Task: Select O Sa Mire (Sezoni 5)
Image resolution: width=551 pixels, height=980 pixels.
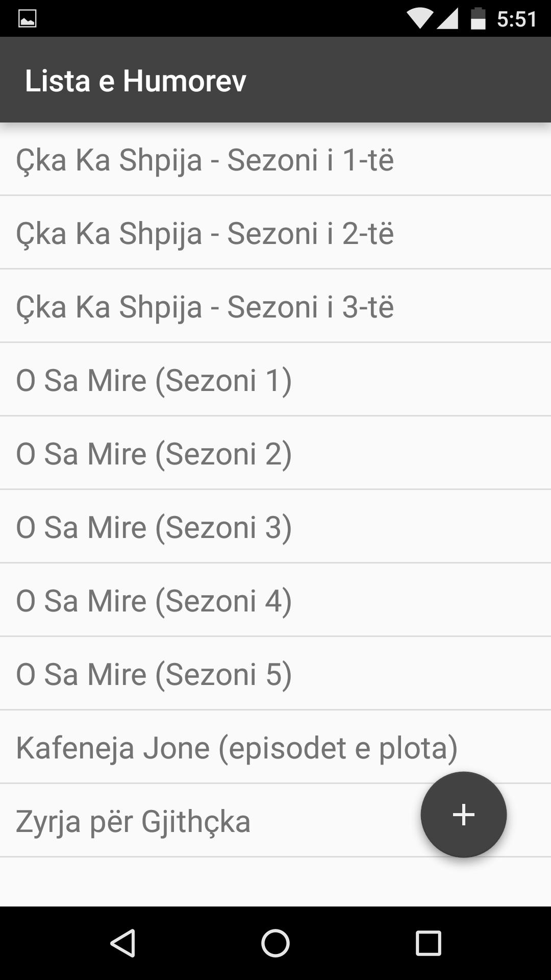Action: (x=154, y=674)
